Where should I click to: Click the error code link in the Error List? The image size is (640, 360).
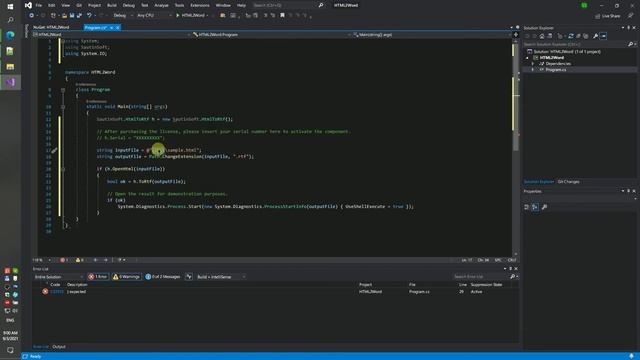click(x=57, y=292)
